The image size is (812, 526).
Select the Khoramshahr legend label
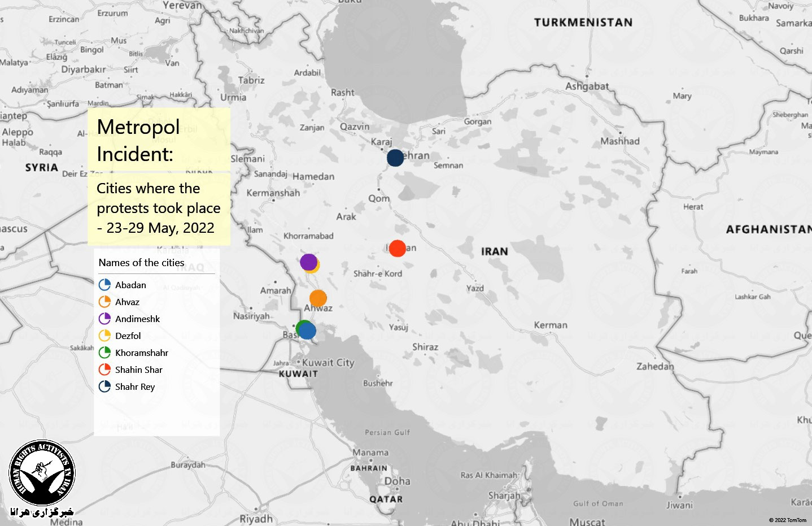pos(142,353)
